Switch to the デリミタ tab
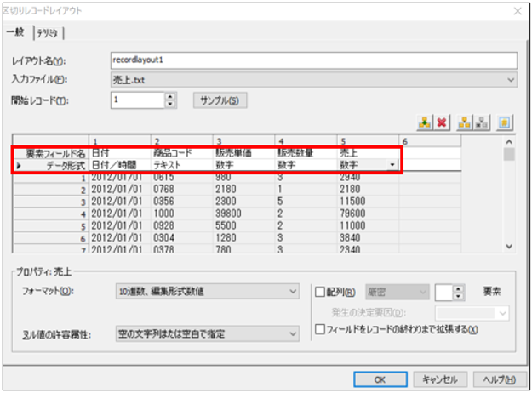 tap(48, 32)
